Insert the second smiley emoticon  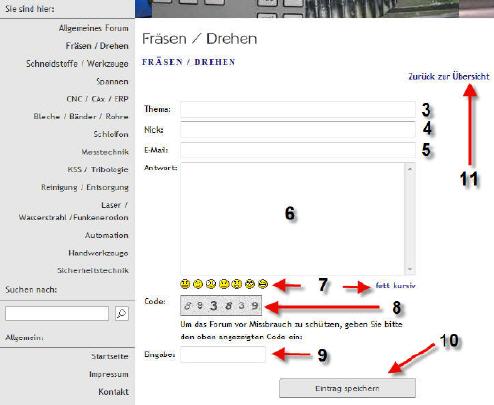click(198, 284)
